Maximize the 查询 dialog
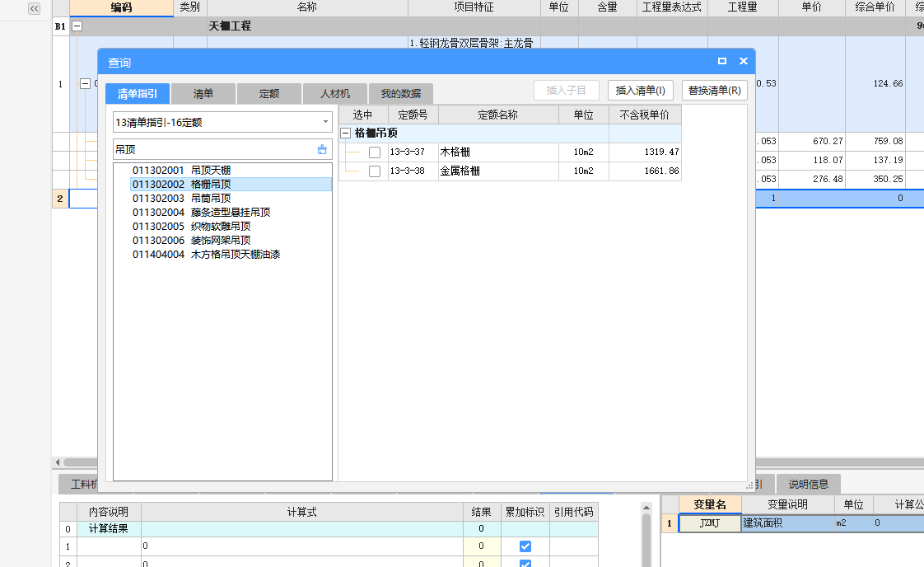The width and height of the screenshot is (924, 567). coord(722,61)
